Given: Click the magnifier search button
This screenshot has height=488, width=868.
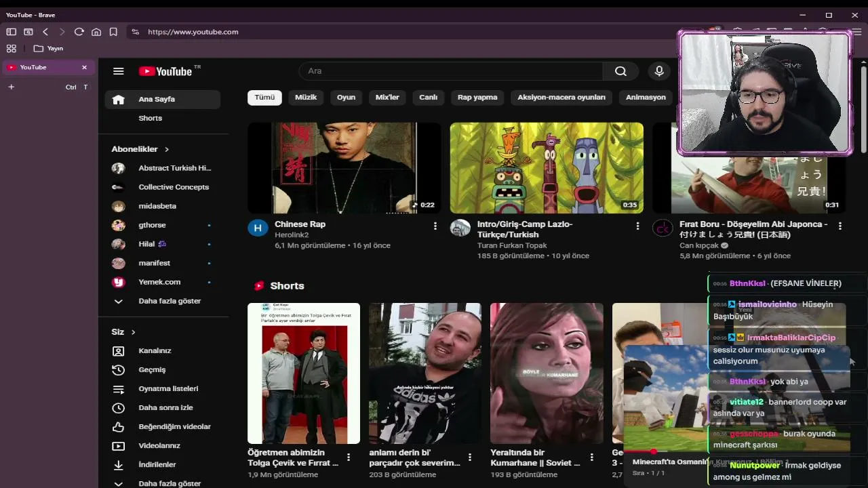Looking at the screenshot, I should tap(620, 71).
